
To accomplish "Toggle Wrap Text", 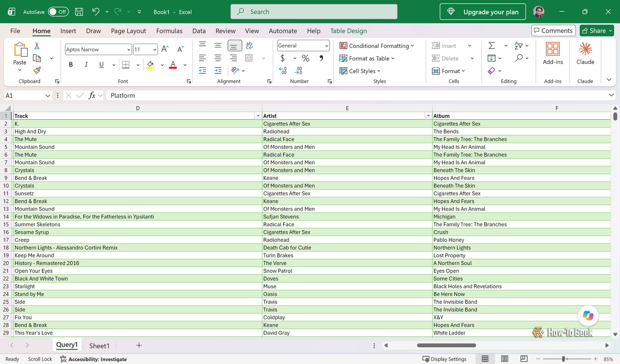I will pyautogui.click(x=249, y=45).
